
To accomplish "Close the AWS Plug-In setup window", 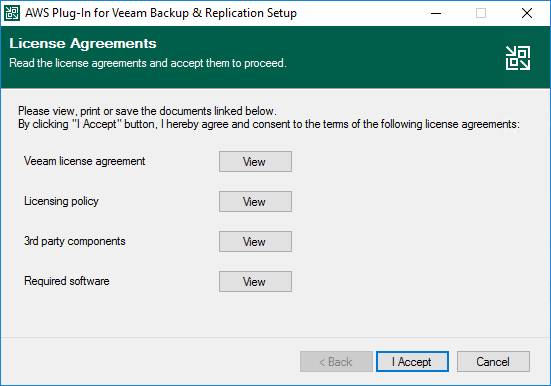I will click(x=526, y=13).
